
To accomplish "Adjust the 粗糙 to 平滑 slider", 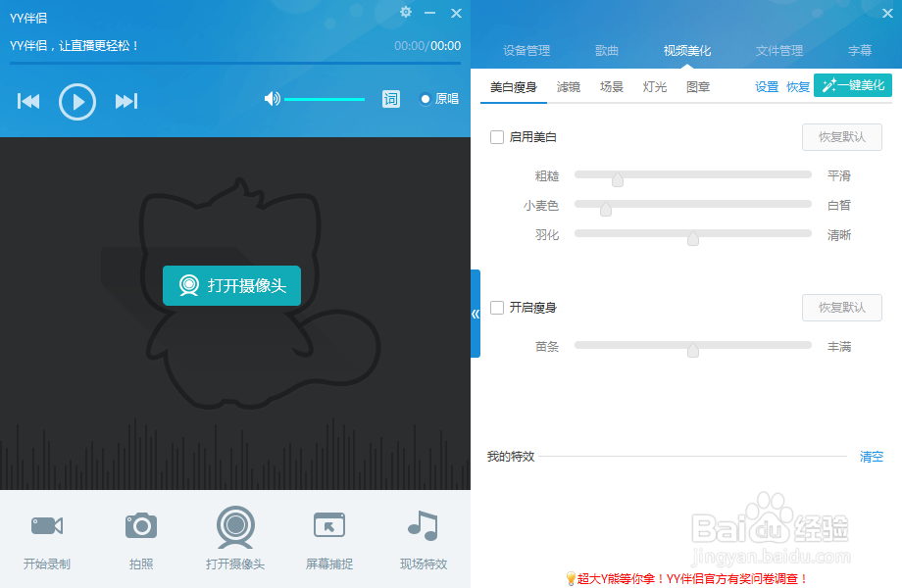I will pos(693,175).
